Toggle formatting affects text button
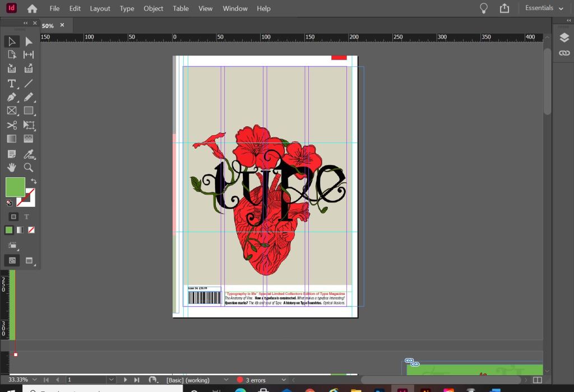The image size is (574, 392). pos(26,216)
